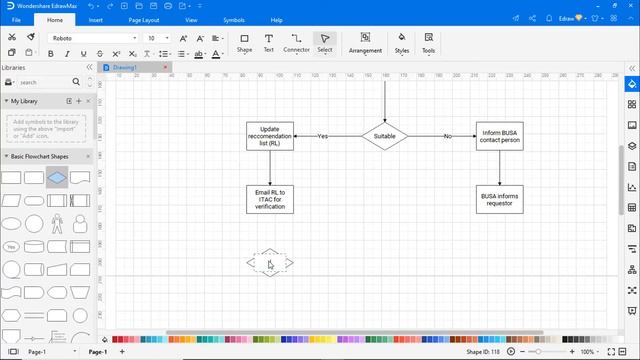Add a new item to My Library
The width and height of the screenshot is (640, 360).
click(x=79, y=101)
